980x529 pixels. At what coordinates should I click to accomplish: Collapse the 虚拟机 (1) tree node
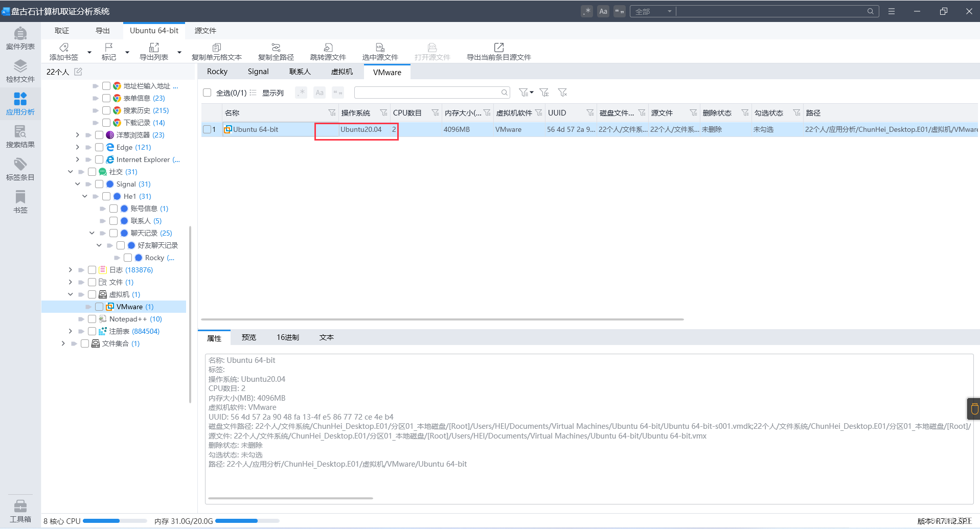[70, 294]
